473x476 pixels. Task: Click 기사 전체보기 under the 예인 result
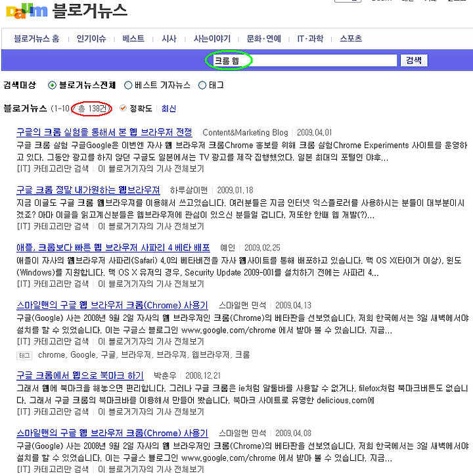(x=151, y=284)
